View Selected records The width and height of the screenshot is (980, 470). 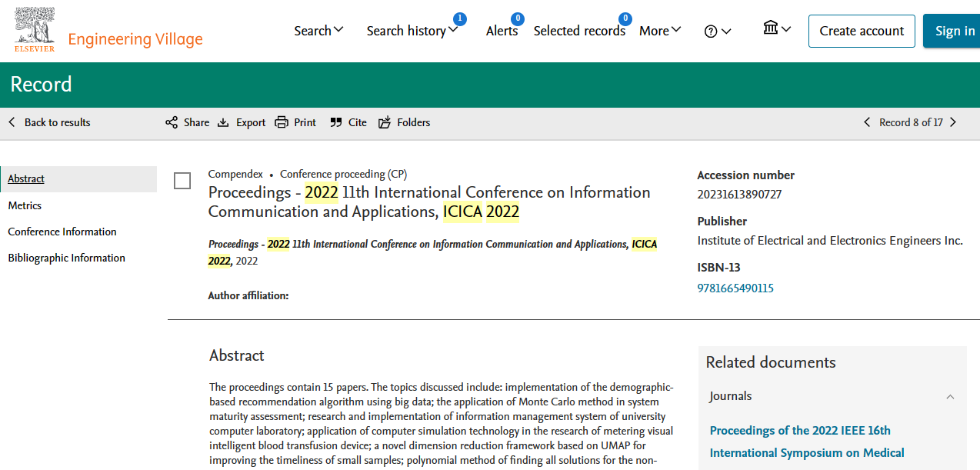pos(579,31)
